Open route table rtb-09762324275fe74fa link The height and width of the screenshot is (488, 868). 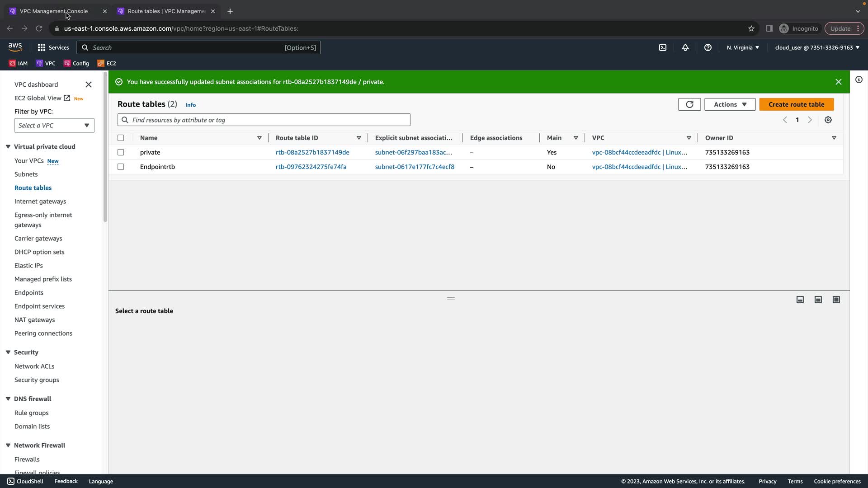coord(311,167)
